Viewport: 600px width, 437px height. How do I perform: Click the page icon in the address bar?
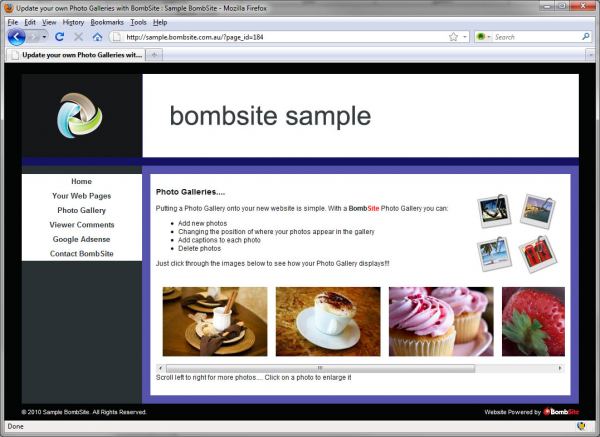[117, 37]
